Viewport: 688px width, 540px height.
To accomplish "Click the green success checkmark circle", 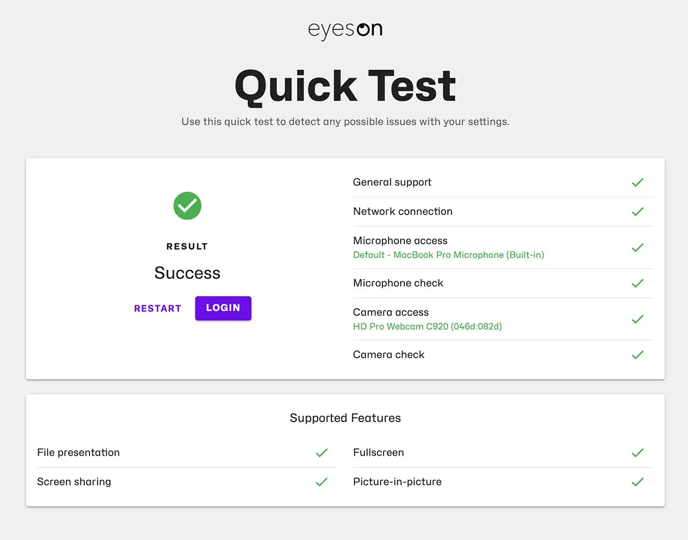I will pyautogui.click(x=187, y=206).
